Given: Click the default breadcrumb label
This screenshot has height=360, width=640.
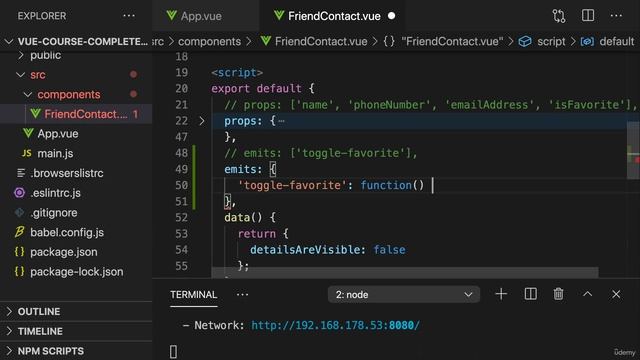Looking at the screenshot, I should pyautogui.click(x=616, y=42).
